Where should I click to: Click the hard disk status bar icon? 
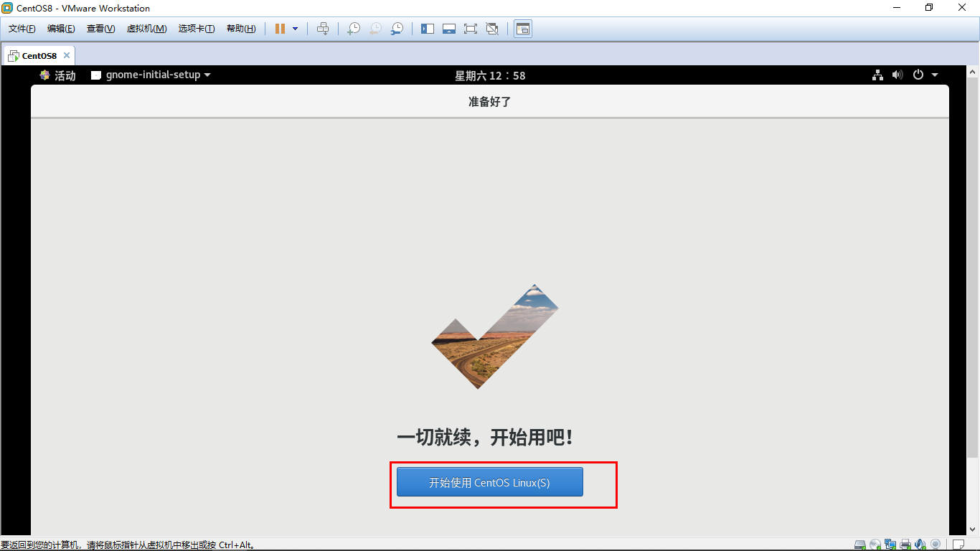(859, 545)
